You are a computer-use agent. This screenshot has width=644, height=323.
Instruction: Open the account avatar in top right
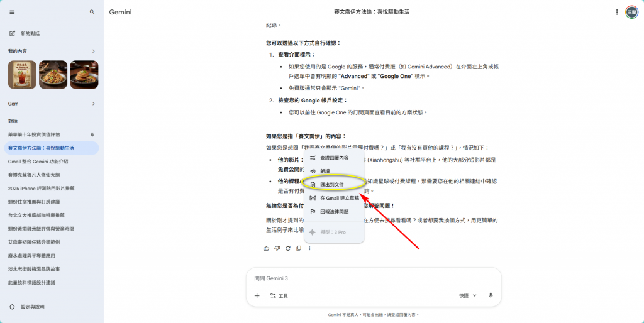coord(631,13)
